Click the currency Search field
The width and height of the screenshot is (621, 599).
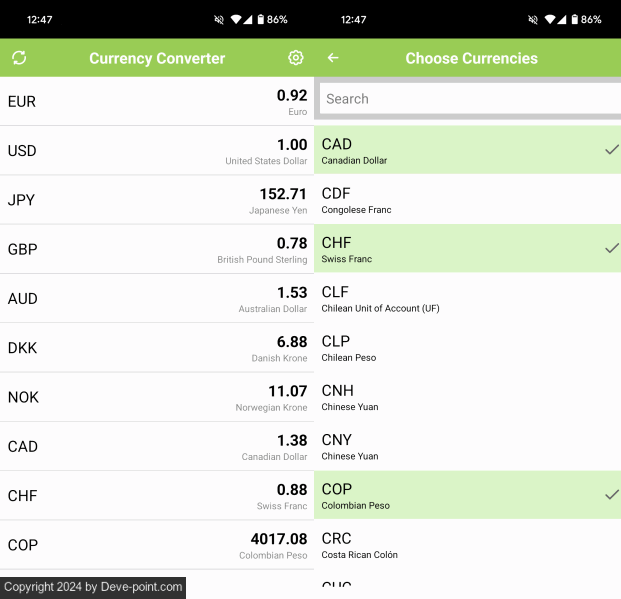click(x=470, y=99)
